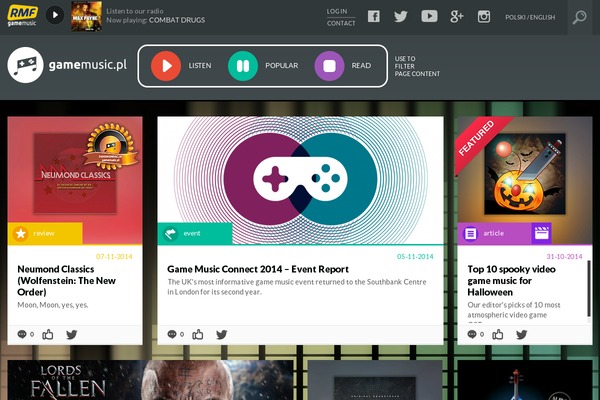The width and height of the screenshot is (600, 400).
Task: Share Neumond Classics review on Twitter
Action: pos(72,334)
